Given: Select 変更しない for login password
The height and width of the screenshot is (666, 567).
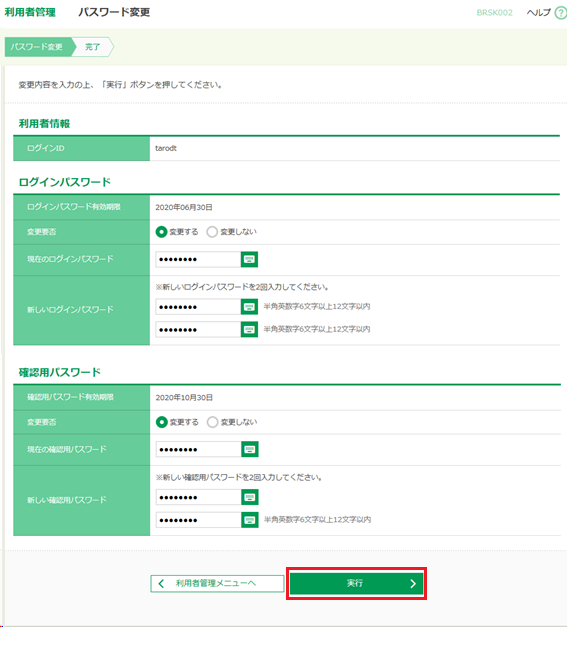Looking at the screenshot, I should point(212,232).
